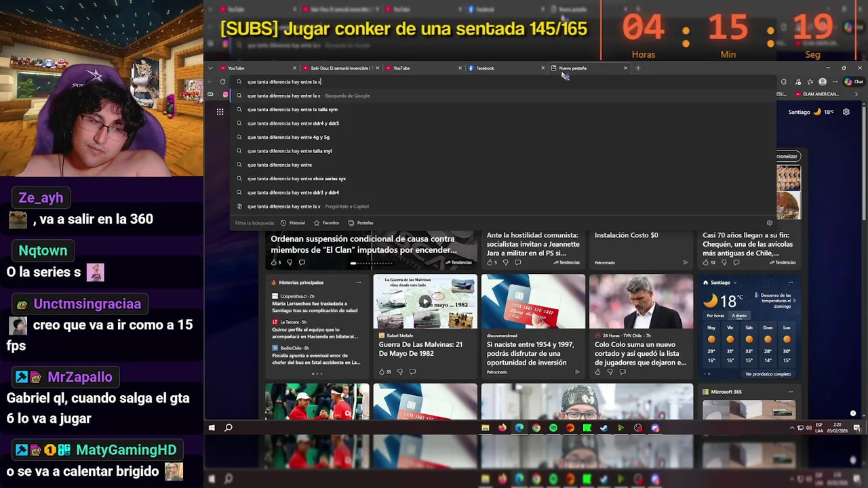Open search suggestion settings gear
Image resolution: width=868 pixels, height=488 pixels.
pos(769,223)
